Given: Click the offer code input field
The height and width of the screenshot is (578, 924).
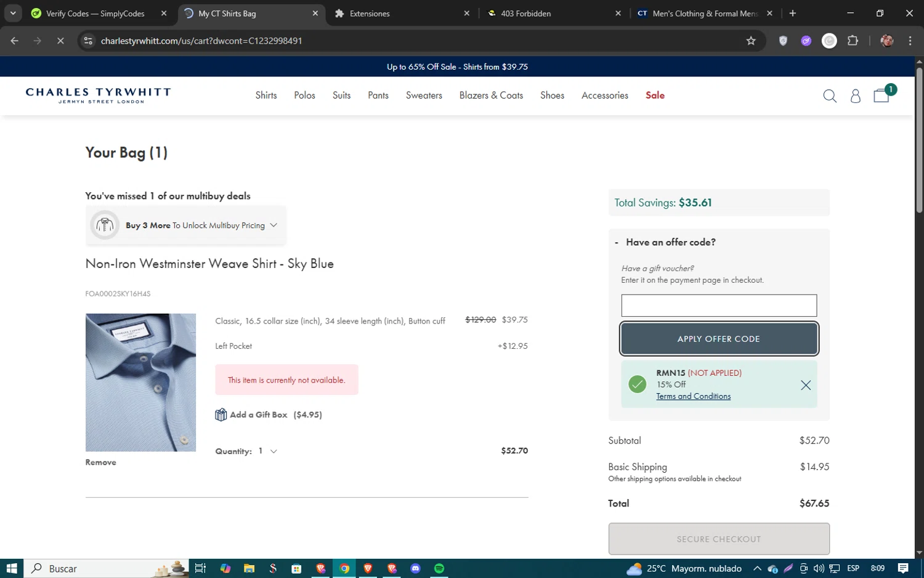Looking at the screenshot, I should tap(719, 306).
